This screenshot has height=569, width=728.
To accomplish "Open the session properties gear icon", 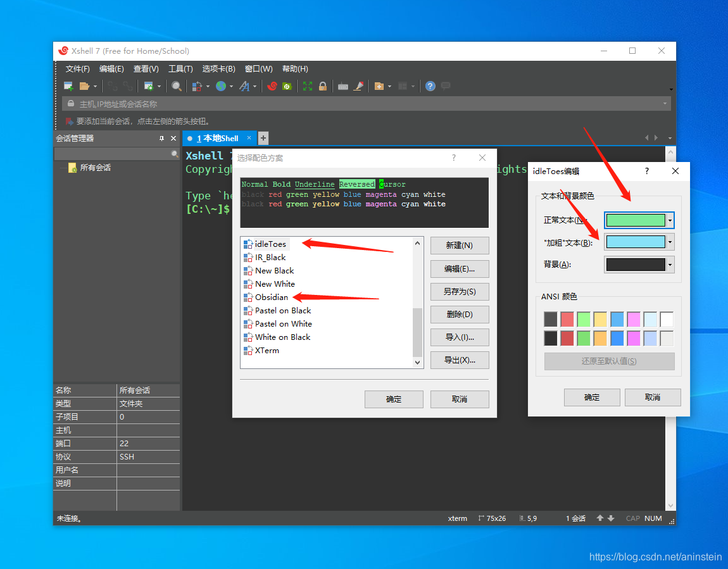I will tap(149, 86).
